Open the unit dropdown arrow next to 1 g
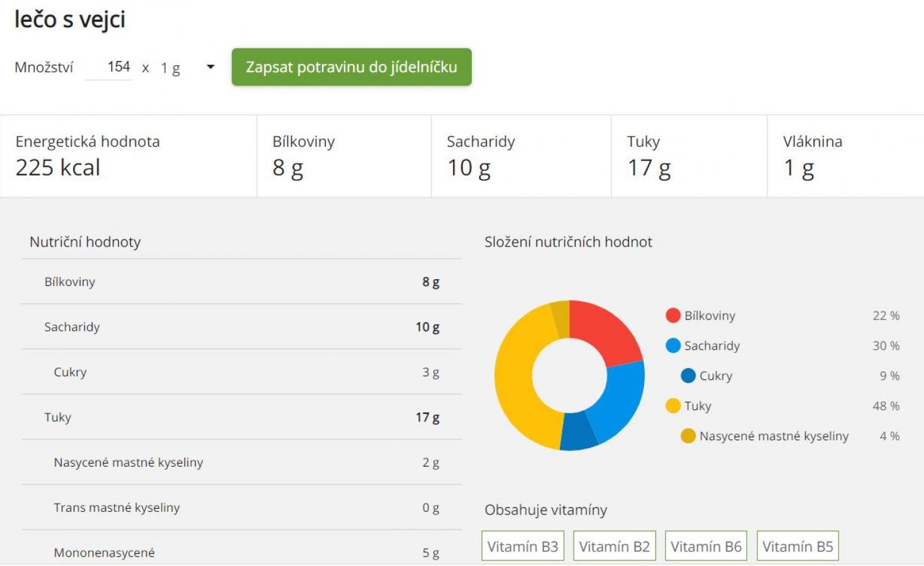Viewport: 924px width, 566px height. (211, 67)
